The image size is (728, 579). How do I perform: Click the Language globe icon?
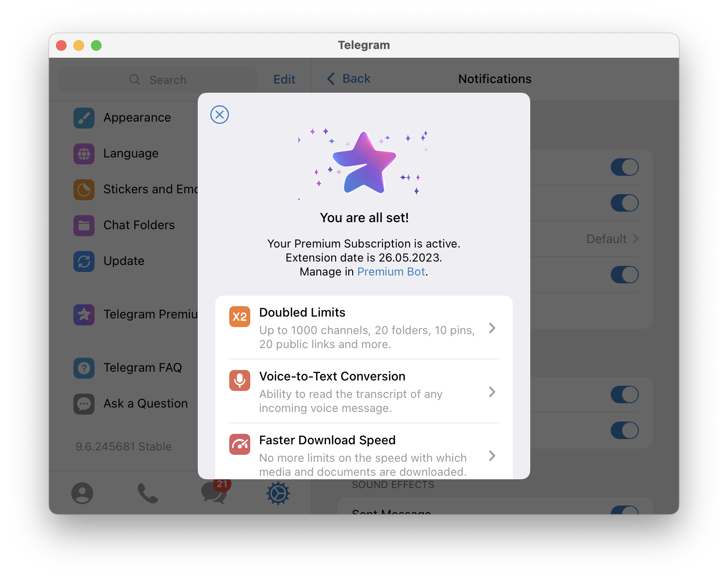point(84,154)
